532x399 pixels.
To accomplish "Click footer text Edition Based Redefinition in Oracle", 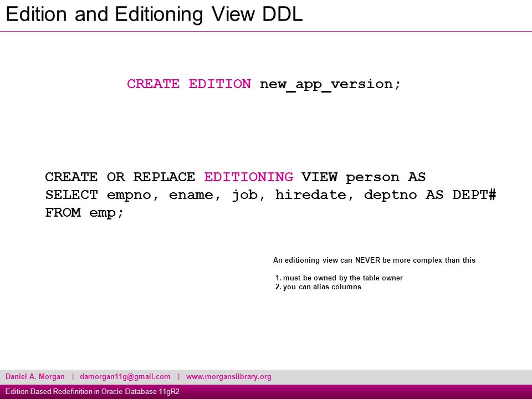I will tap(93, 392).
